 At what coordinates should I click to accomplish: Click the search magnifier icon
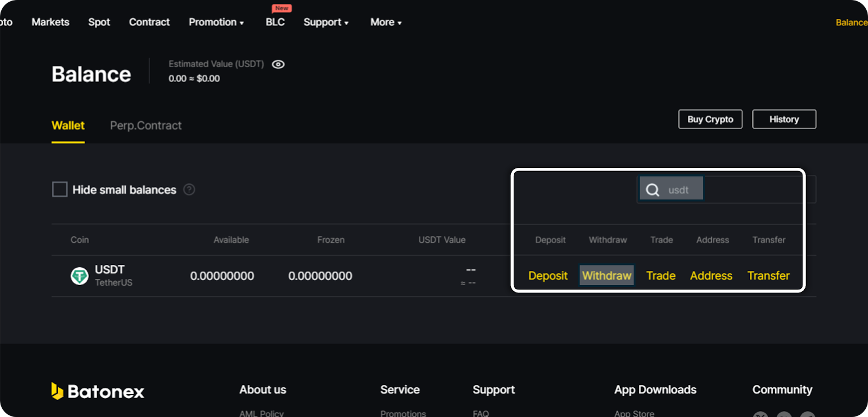tap(653, 189)
